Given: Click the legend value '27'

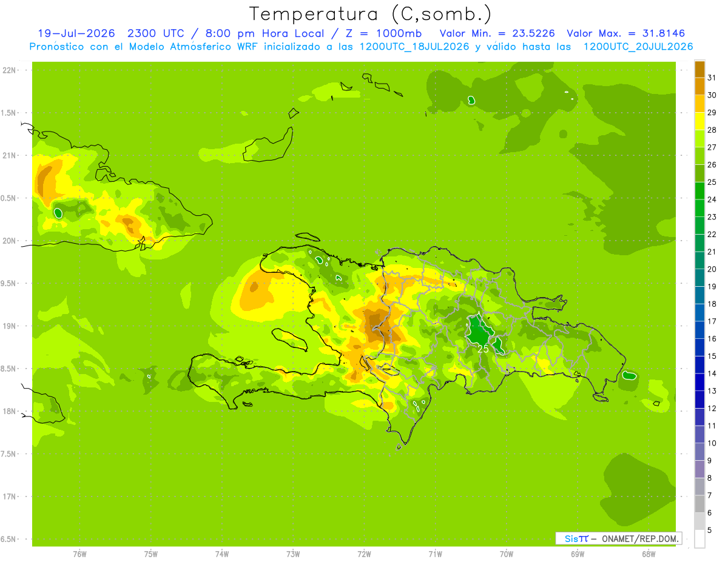Looking at the screenshot, I should point(712,147).
